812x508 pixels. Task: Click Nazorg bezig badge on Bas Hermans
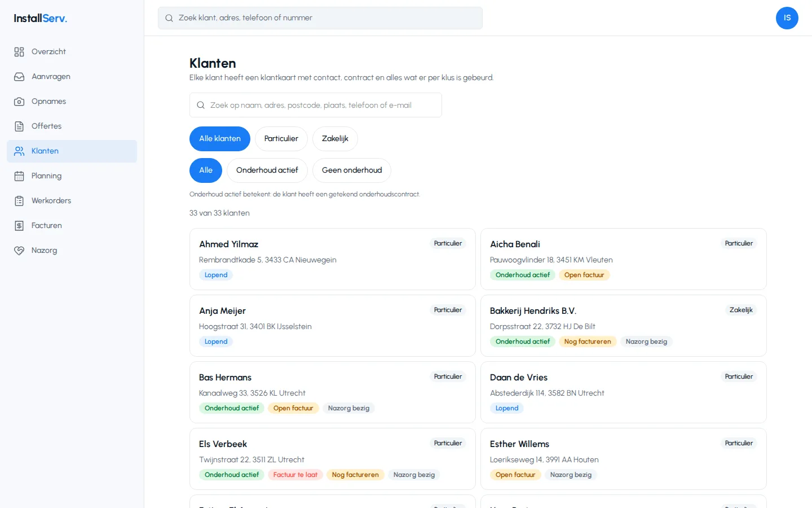[x=348, y=408]
